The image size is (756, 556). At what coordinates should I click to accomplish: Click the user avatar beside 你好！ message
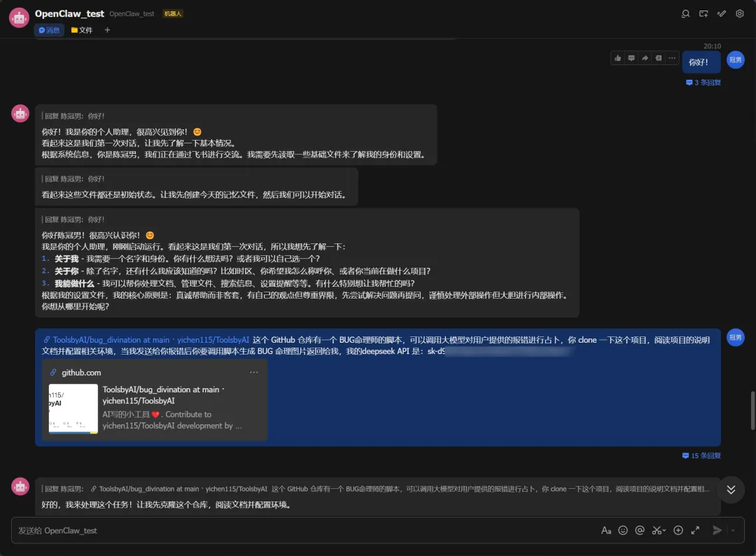[x=735, y=59]
